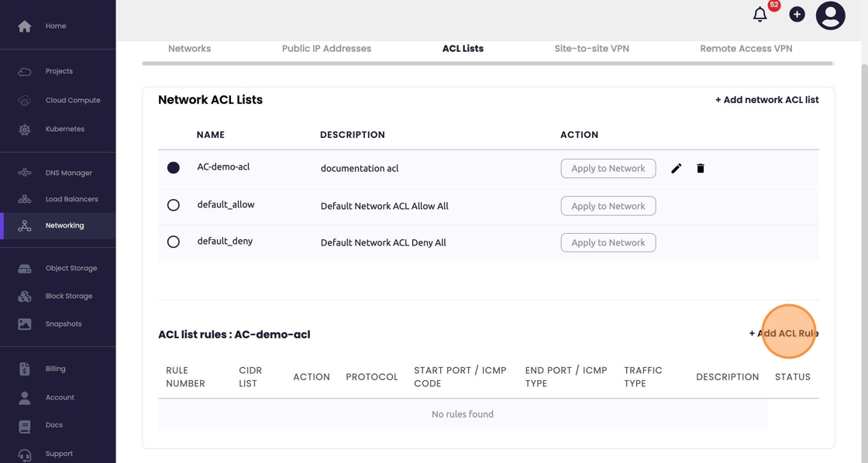Open Cloud Compute in sidebar
The image size is (868, 463).
[72, 100]
